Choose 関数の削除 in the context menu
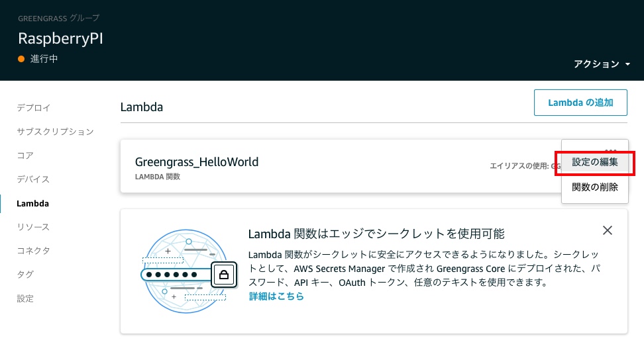Screen dimensions: 644x356 (x=595, y=187)
